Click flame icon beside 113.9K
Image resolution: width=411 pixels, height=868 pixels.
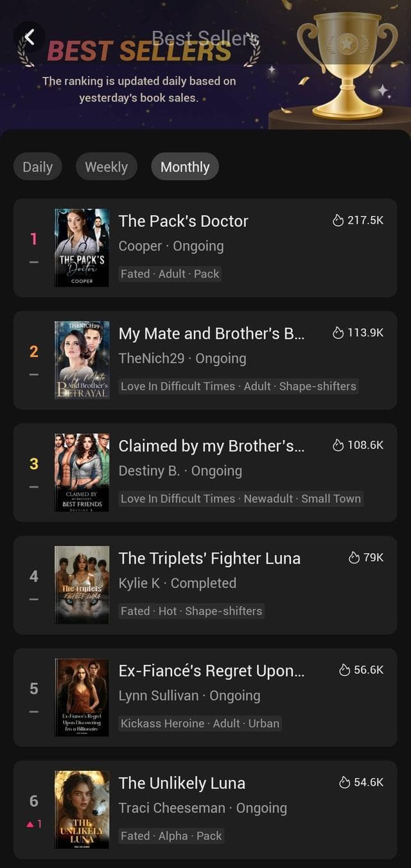click(x=338, y=333)
